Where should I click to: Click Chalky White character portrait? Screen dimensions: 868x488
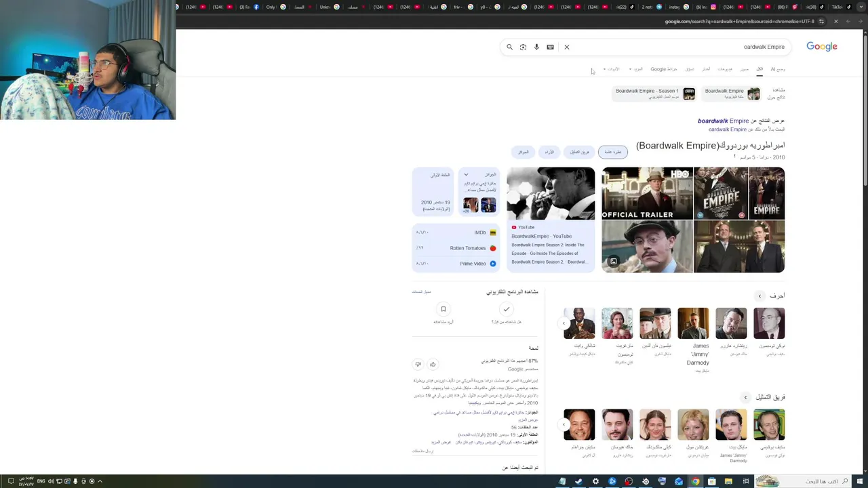click(579, 323)
